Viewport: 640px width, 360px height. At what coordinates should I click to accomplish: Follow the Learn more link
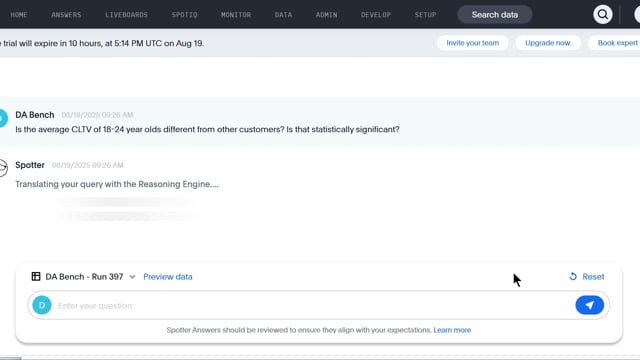pos(452,330)
